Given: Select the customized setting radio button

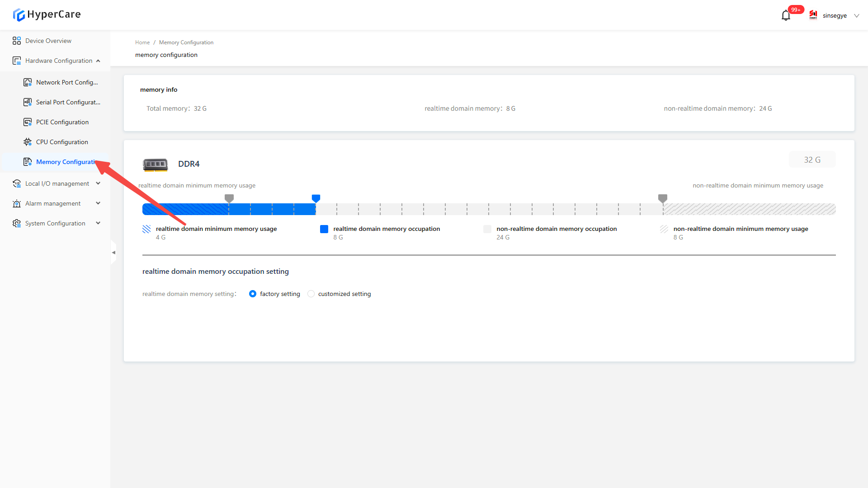Looking at the screenshot, I should pos(311,294).
